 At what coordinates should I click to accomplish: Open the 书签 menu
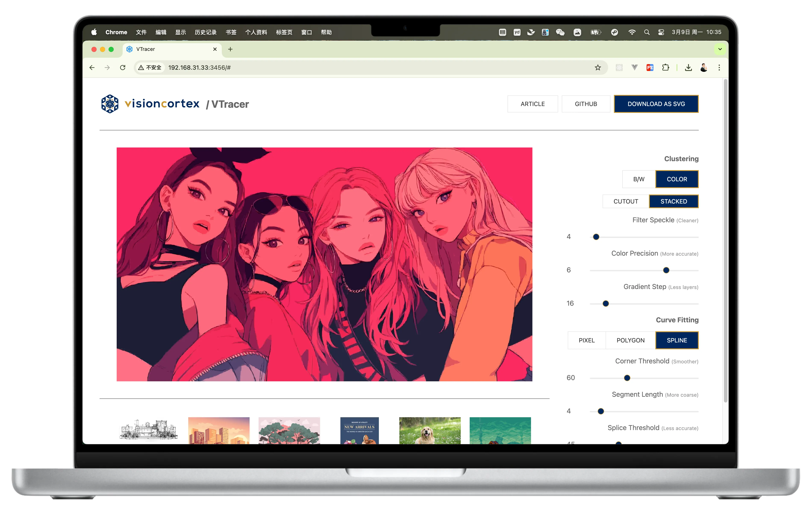point(231,32)
